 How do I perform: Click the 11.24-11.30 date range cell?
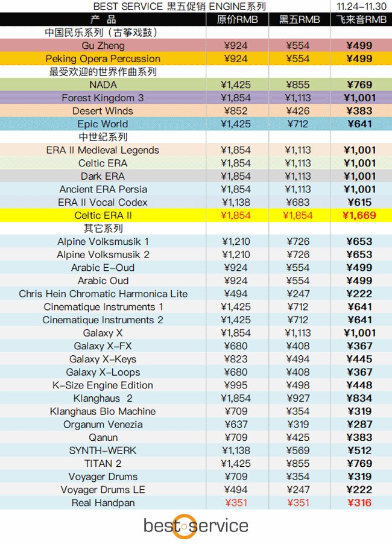click(x=361, y=7)
